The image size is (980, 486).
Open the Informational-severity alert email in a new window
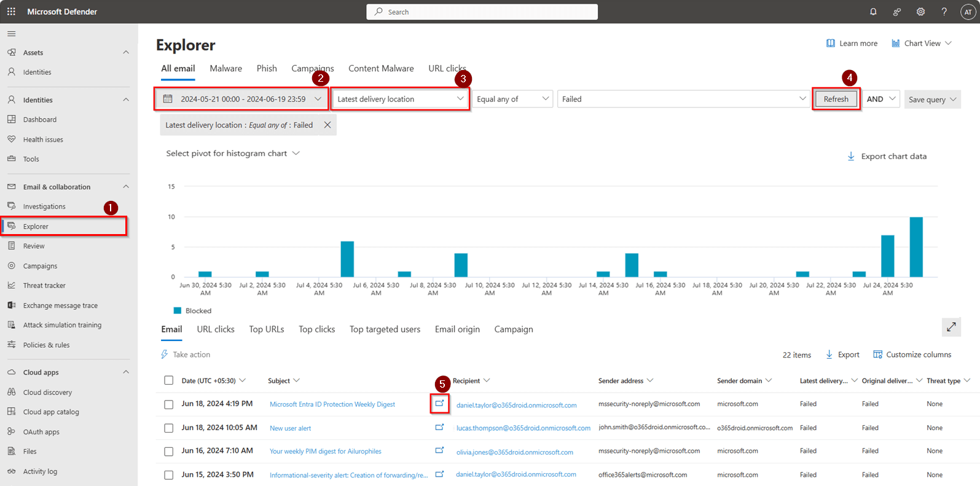click(x=439, y=474)
